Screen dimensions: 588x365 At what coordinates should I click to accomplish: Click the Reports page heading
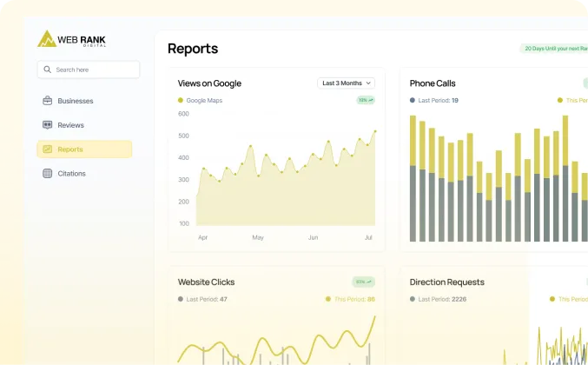(193, 49)
